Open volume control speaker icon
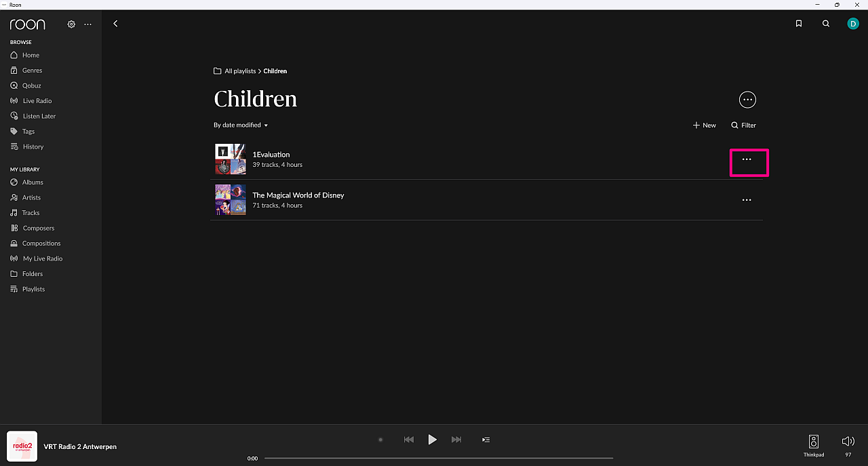The image size is (868, 466). click(848, 442)
